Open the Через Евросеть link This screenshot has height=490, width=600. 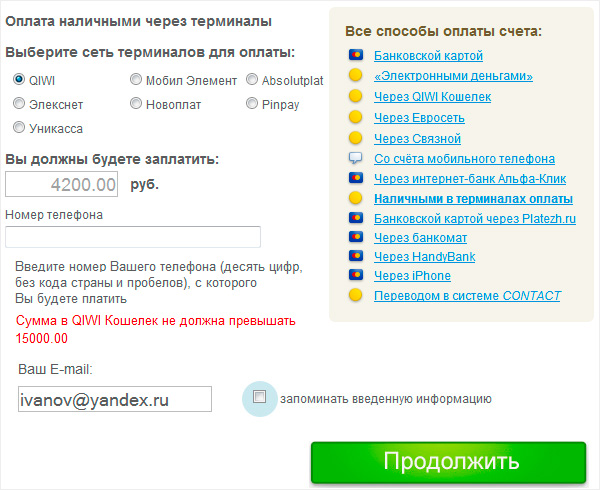pos(419,118)
